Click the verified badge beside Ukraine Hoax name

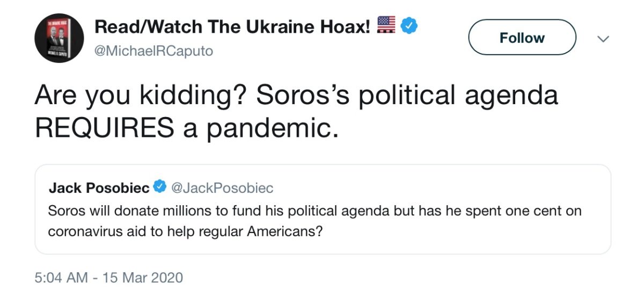pos(409,25)
